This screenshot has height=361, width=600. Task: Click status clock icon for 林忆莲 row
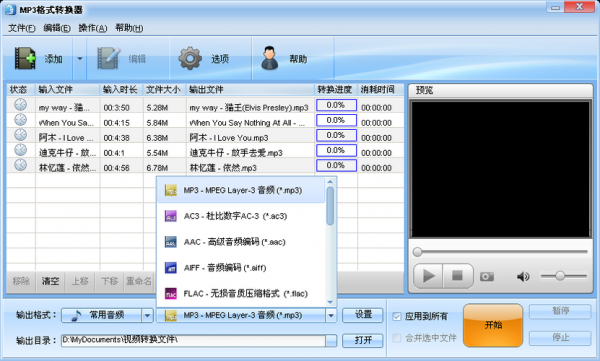[20, 165]
